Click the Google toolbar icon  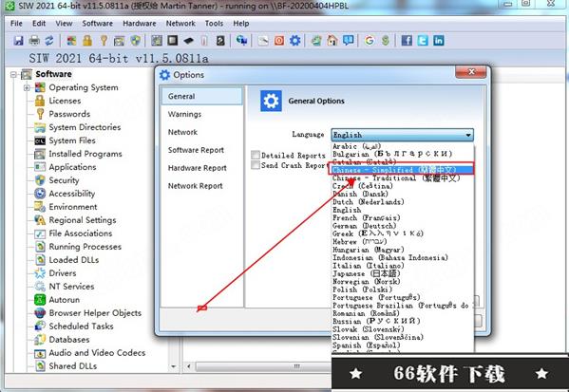[370, 40]
